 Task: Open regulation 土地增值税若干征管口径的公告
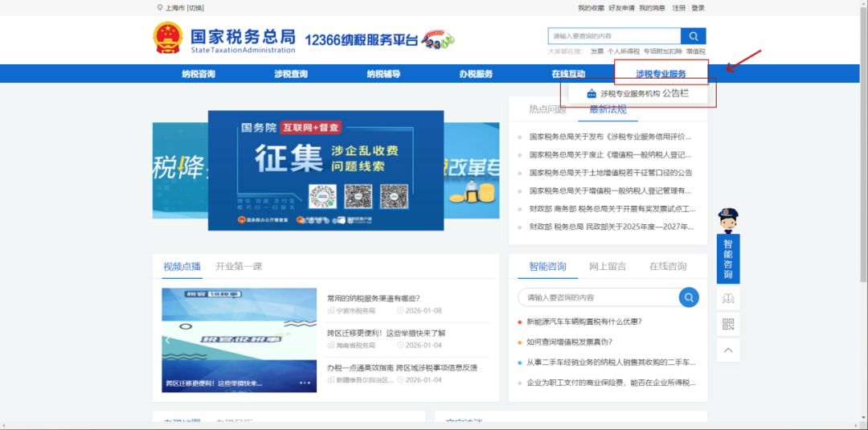point(611,173)
